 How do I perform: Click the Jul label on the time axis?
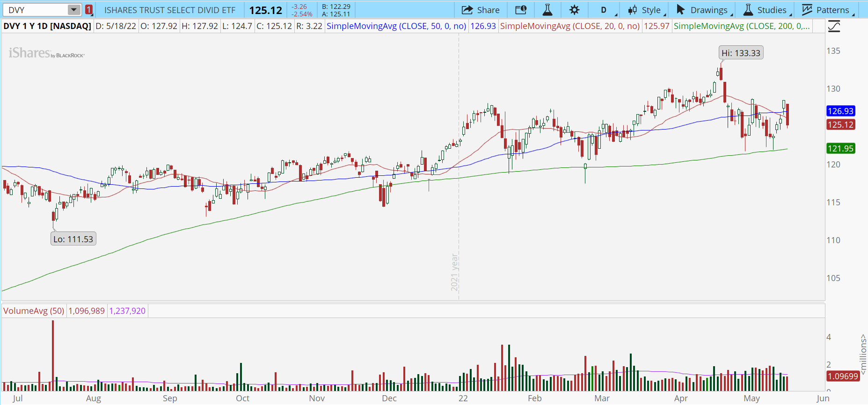[x=18, y=398]
